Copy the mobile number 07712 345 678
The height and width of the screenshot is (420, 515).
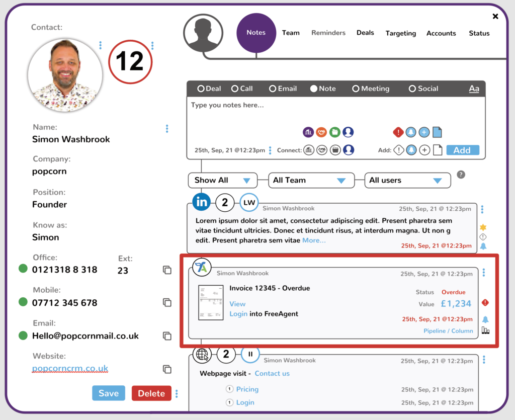(x=167, y=302)
